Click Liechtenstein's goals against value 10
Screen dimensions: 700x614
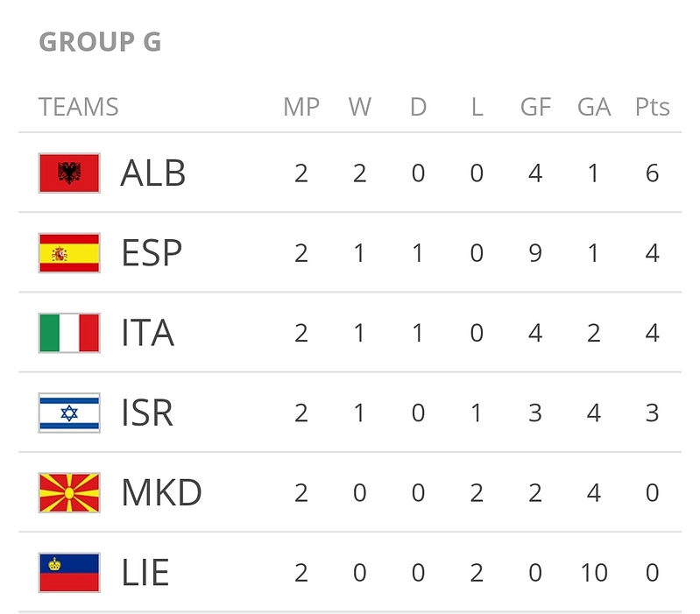tap(594, 573)
